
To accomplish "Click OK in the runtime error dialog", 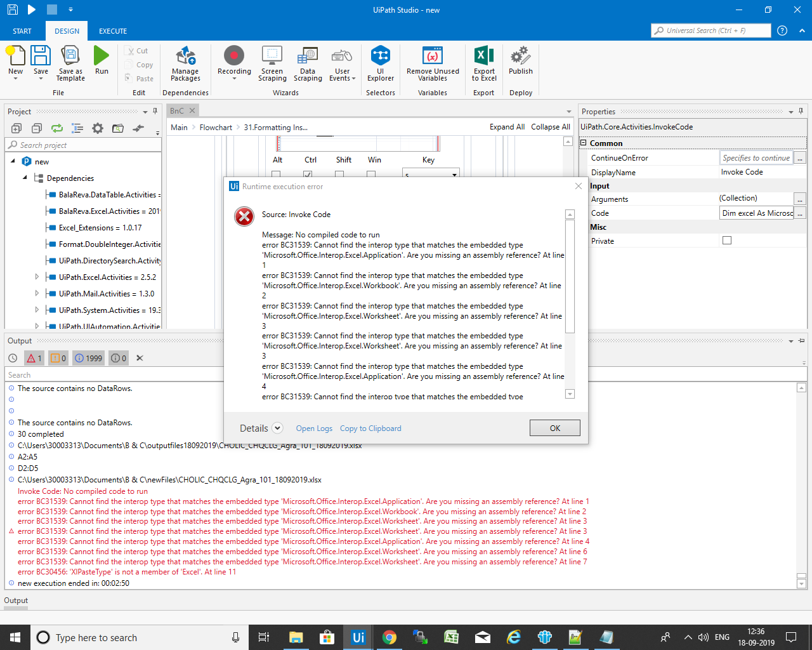I will pos(555,428).
